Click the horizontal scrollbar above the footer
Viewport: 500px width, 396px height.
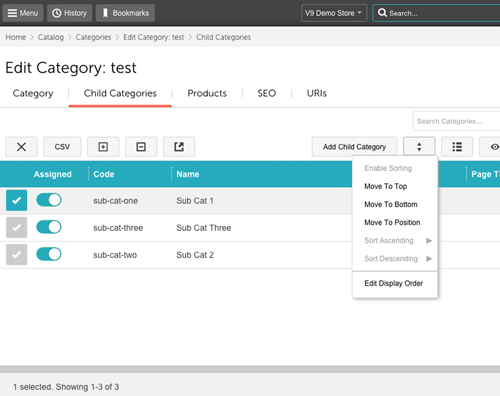[x=250, y=369]
